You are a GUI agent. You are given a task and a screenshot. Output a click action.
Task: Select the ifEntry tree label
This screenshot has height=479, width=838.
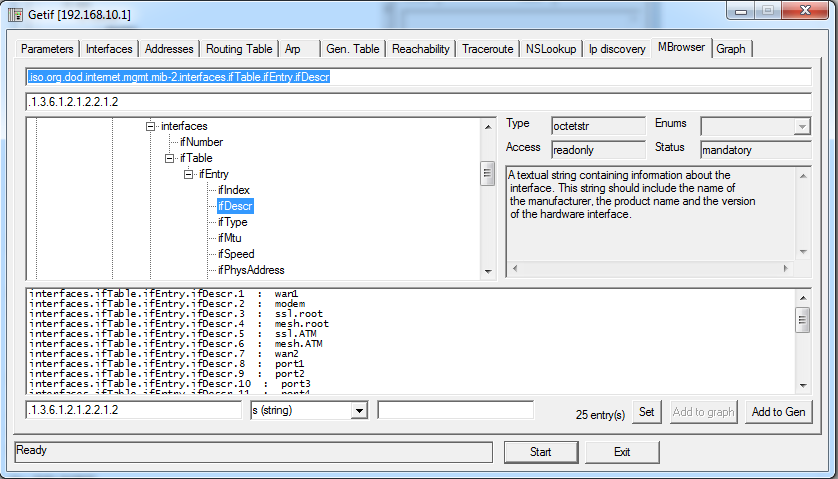[x=214, y=174]
